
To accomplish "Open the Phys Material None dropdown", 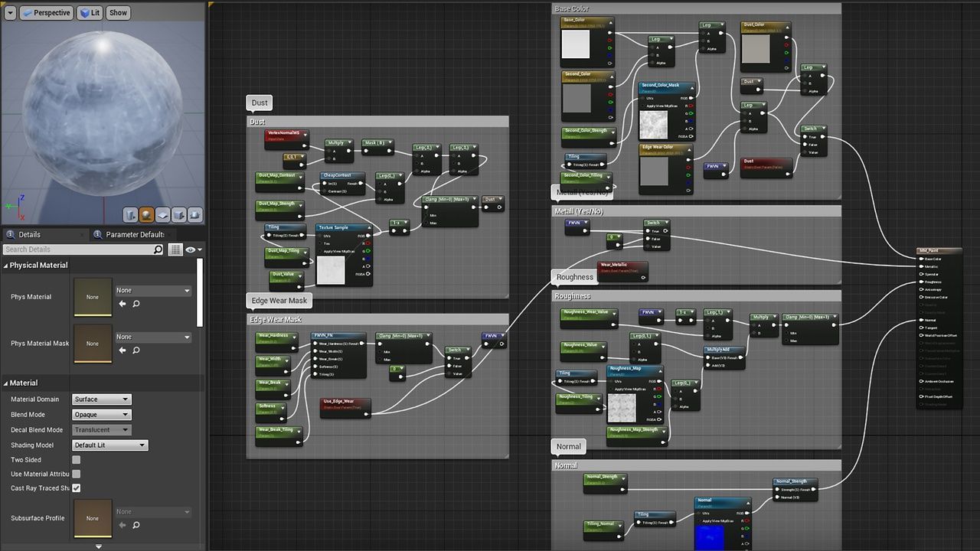I will tap(153, 291).
